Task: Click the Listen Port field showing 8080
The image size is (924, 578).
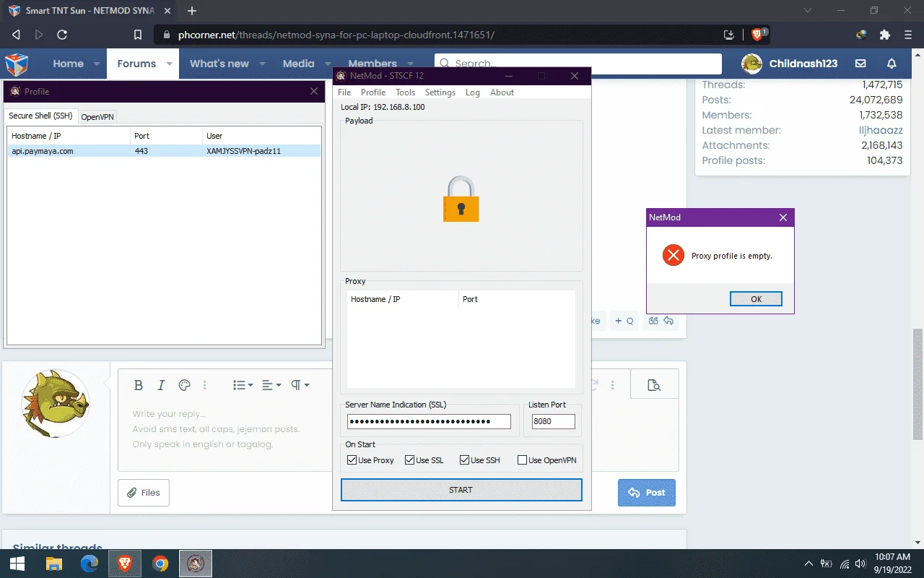Action: pos(553,421)
